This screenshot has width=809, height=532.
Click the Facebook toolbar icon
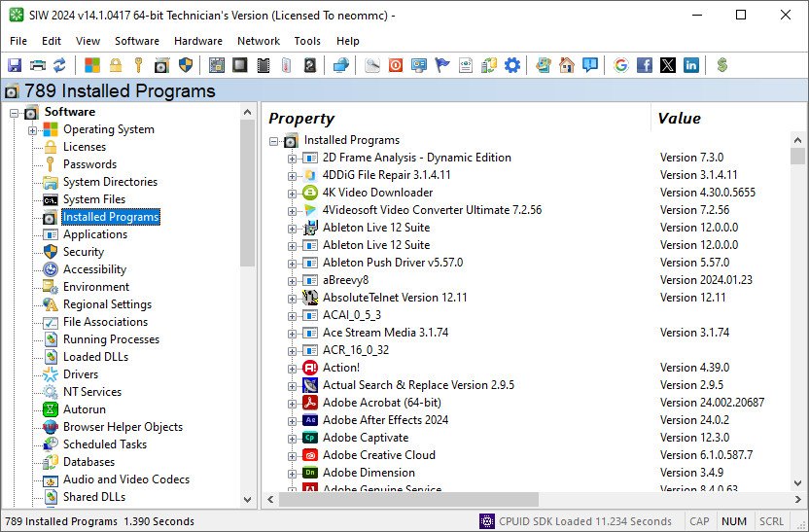645,65
